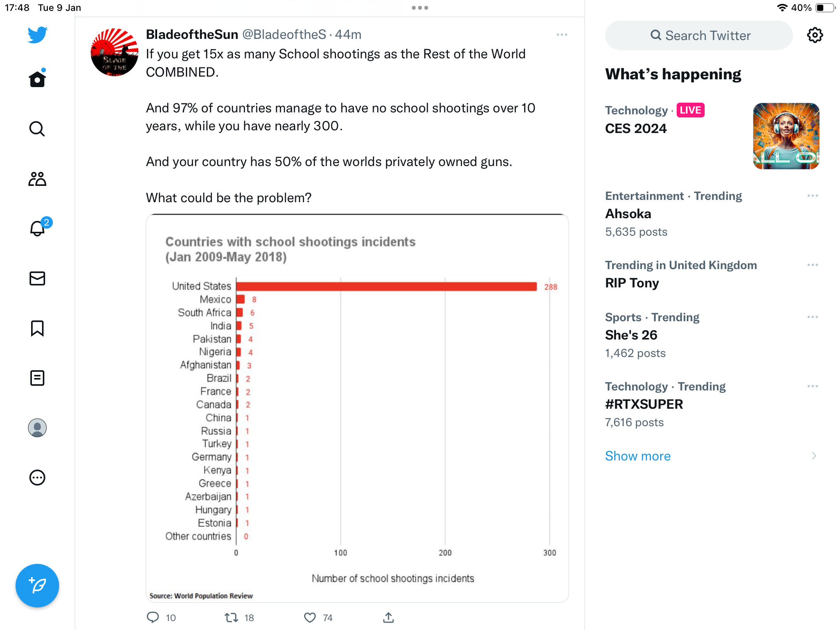Reply to the tweet with 10 comments
The image size is (840, 630).
pyautogui.click(x=153, y=618)
